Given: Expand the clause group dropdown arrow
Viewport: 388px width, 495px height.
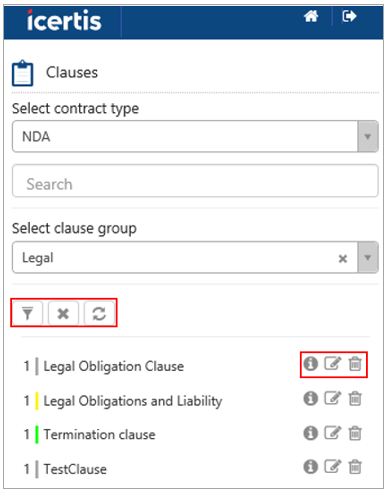Looking at the screenshot, I should [x=368, y=257].
